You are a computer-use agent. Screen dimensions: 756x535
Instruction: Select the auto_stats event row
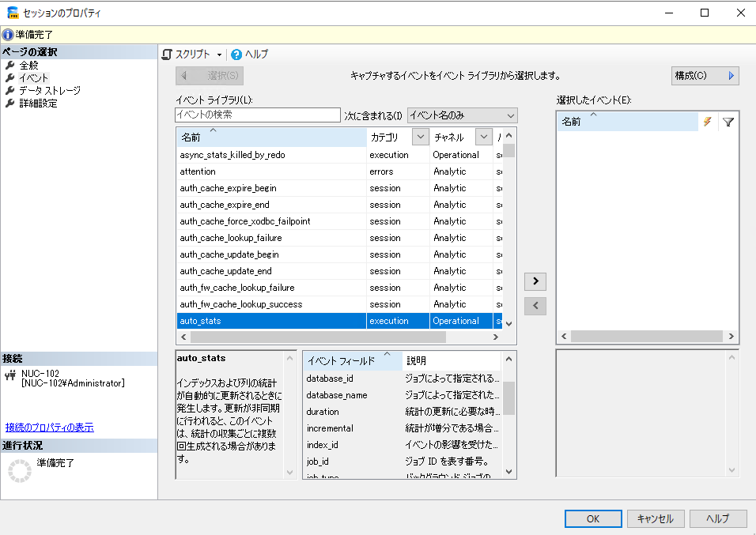tap(339, 321)
